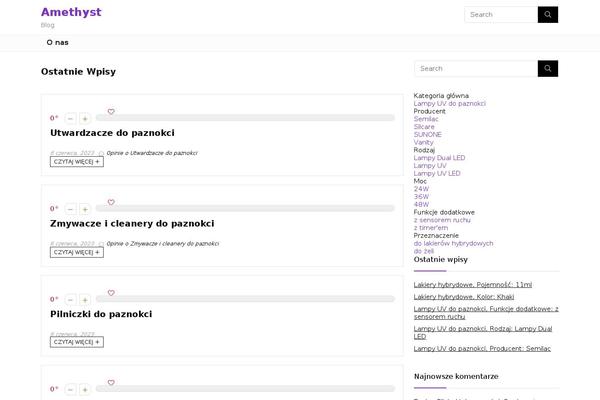Screen dimensions: 600x400
Task: Click heart icon above Pilniczki do paznokci
Action: tap(111, 293)
